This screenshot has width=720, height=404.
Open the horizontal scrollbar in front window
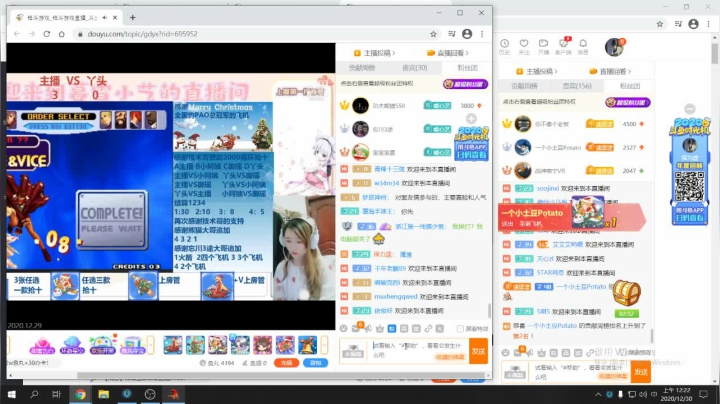280,375
